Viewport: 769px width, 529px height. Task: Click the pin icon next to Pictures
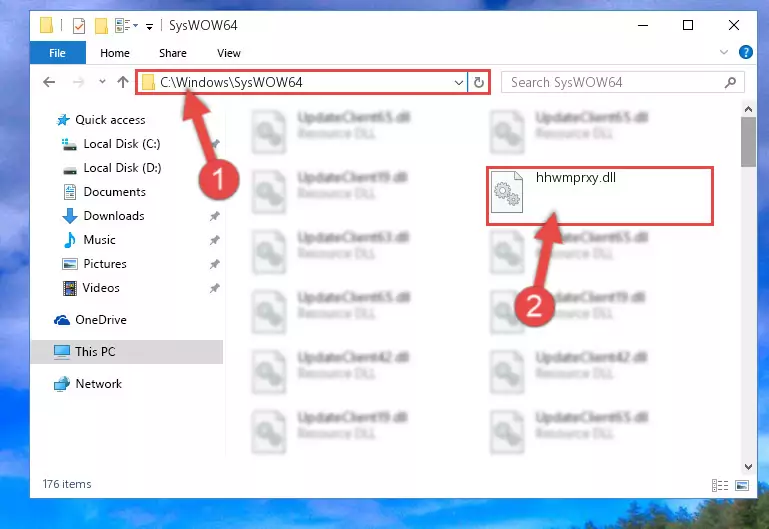pyautogui.click(x=214, y=264)
